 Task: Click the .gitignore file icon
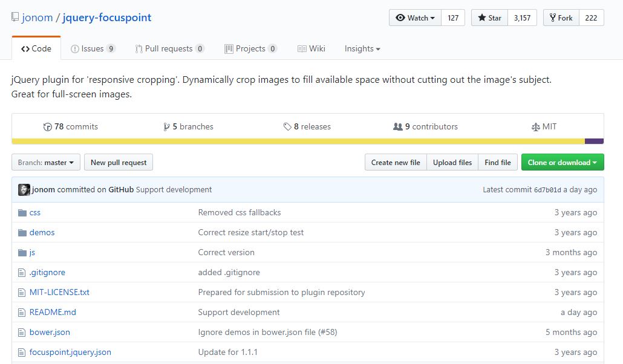(21, 273)
